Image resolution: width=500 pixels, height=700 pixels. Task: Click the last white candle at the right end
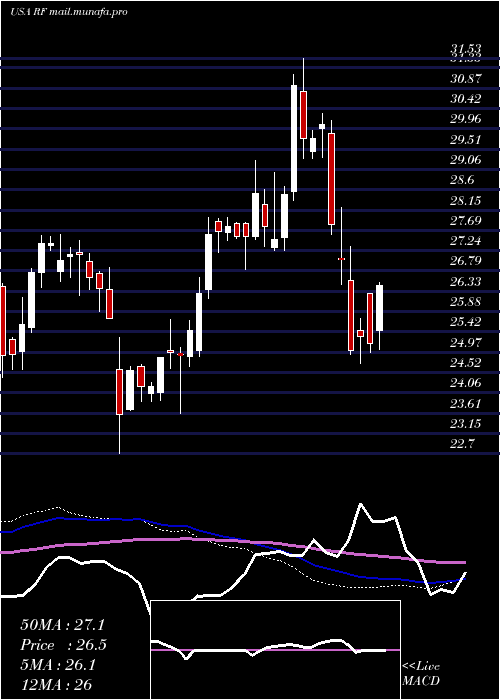[x=380, y=308]
